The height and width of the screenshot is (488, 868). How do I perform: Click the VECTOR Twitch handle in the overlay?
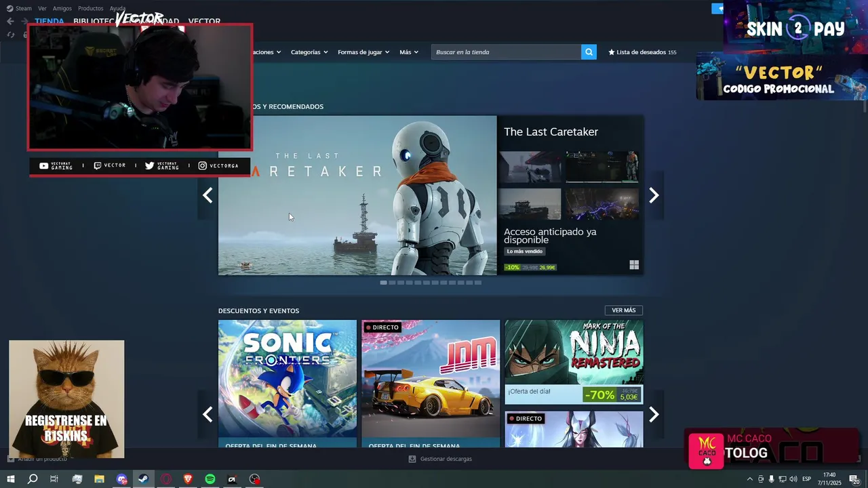(110, 165)
